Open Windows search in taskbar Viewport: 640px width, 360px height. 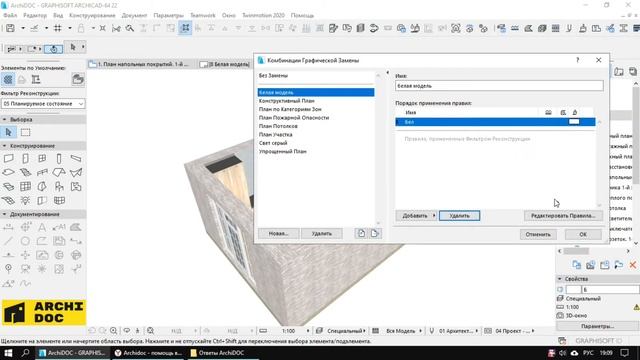tap(25, 353)
